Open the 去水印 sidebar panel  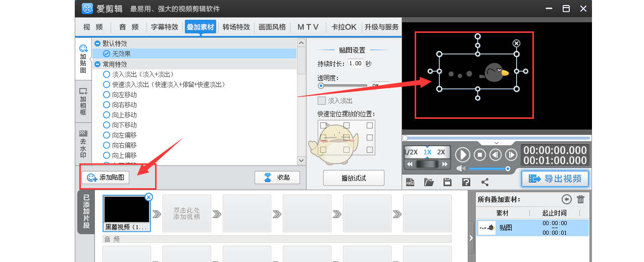tap(83, 144)
